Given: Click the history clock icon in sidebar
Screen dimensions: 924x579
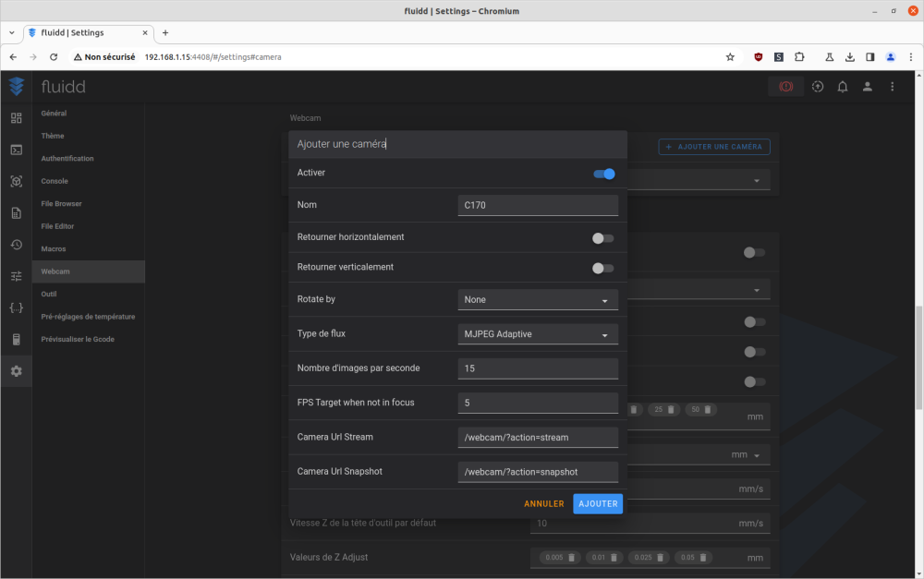Looking at the screenshot, I should point(16,245).
